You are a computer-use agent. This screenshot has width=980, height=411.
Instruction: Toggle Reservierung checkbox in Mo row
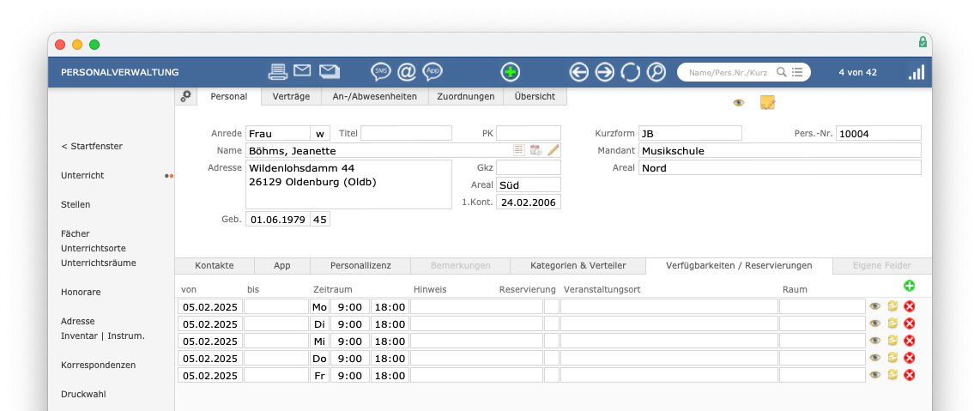(551, 306)
